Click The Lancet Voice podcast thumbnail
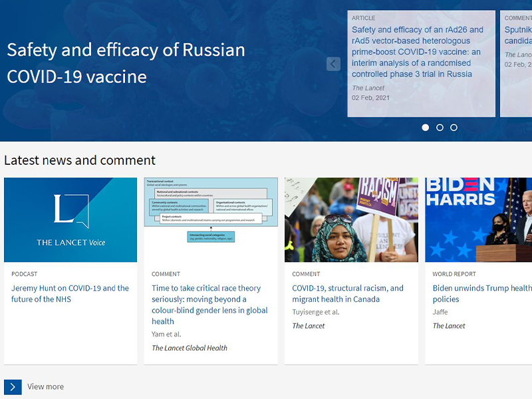 [70, 219]
